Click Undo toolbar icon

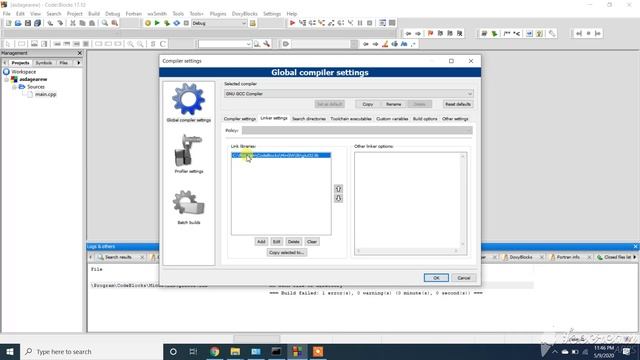click(x=50, y=23)
